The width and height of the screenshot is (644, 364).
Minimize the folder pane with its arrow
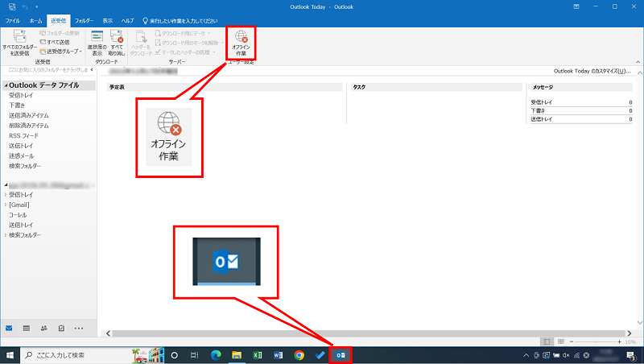[x=92, y=70]
